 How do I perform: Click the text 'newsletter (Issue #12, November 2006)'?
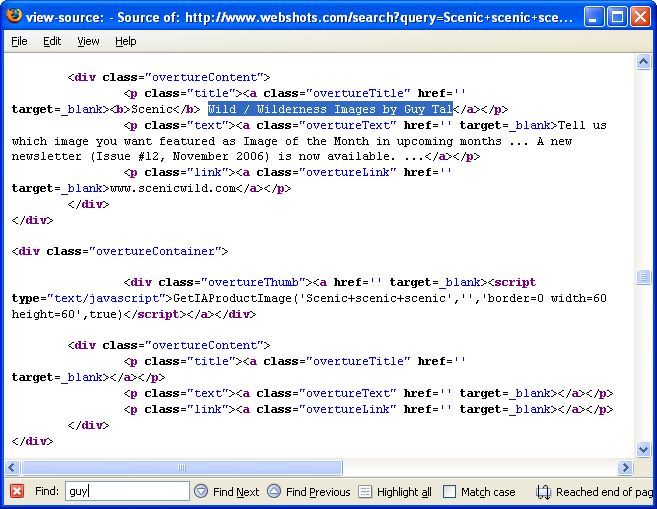[x=141, y=157]
